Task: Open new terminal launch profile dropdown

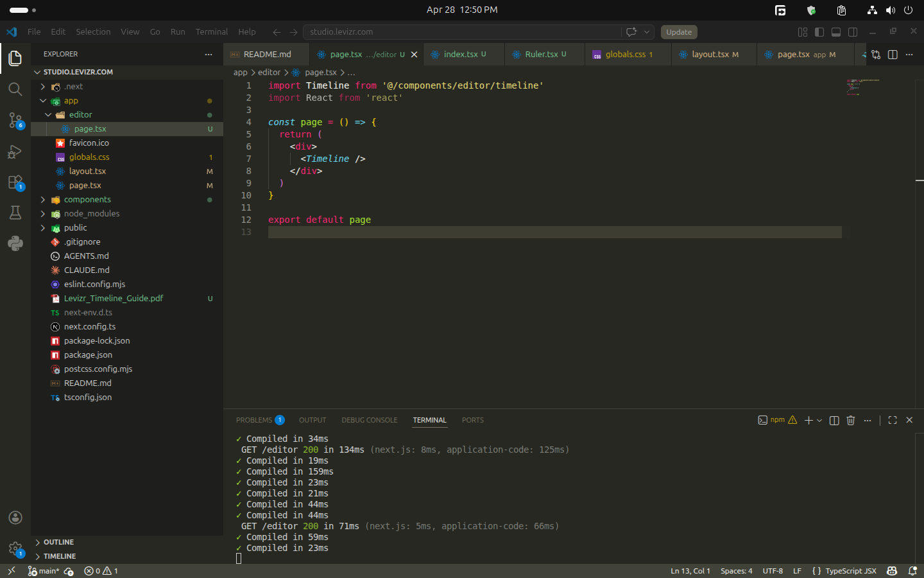Action: (819, 420)
